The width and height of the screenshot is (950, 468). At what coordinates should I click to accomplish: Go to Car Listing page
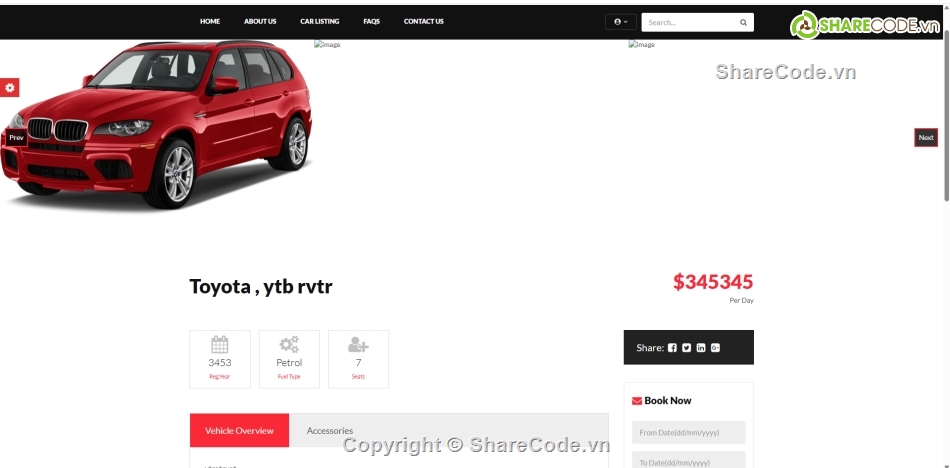point(320,21)
